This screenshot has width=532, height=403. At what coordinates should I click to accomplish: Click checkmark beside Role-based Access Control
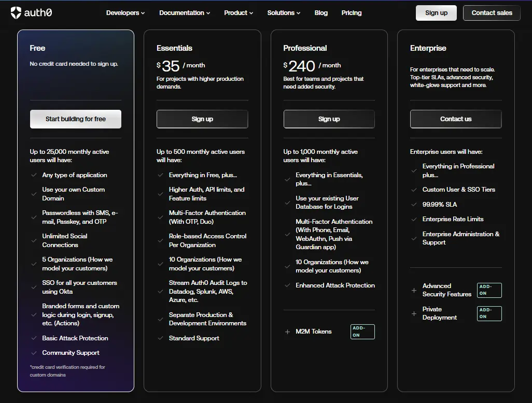click(161, 241)
